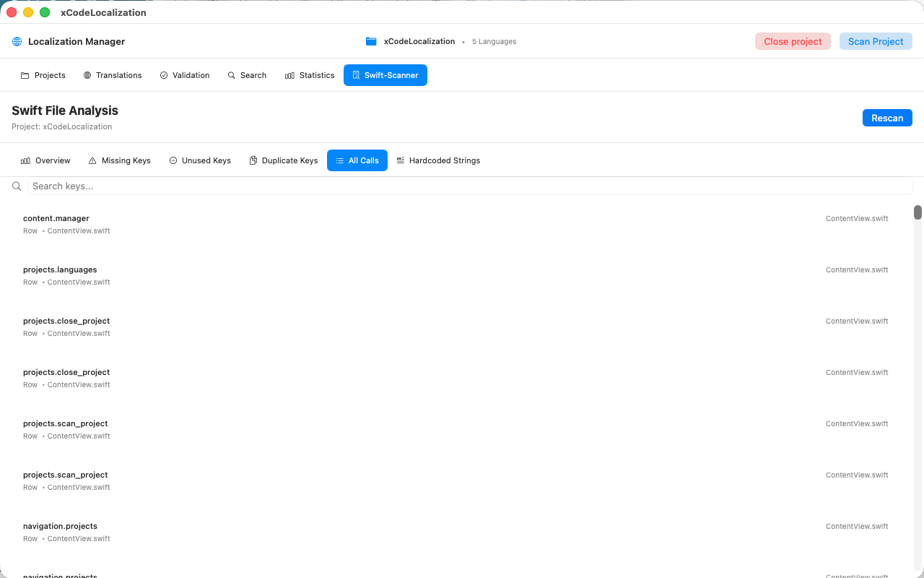The width and height of the screenshot is (924, 578).
Task: Click the Scan Project button
Action: pos(876,41)
